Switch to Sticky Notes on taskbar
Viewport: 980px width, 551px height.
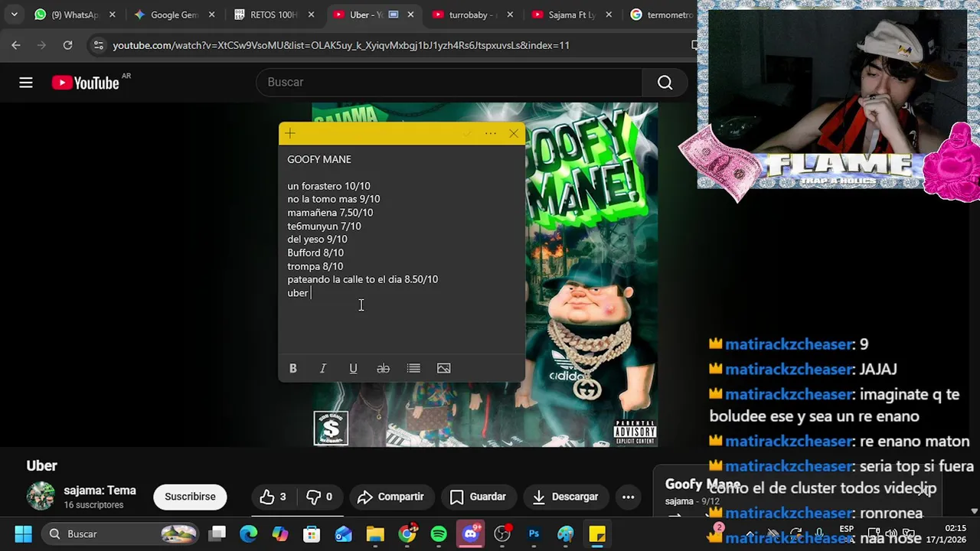click(597, 533)
